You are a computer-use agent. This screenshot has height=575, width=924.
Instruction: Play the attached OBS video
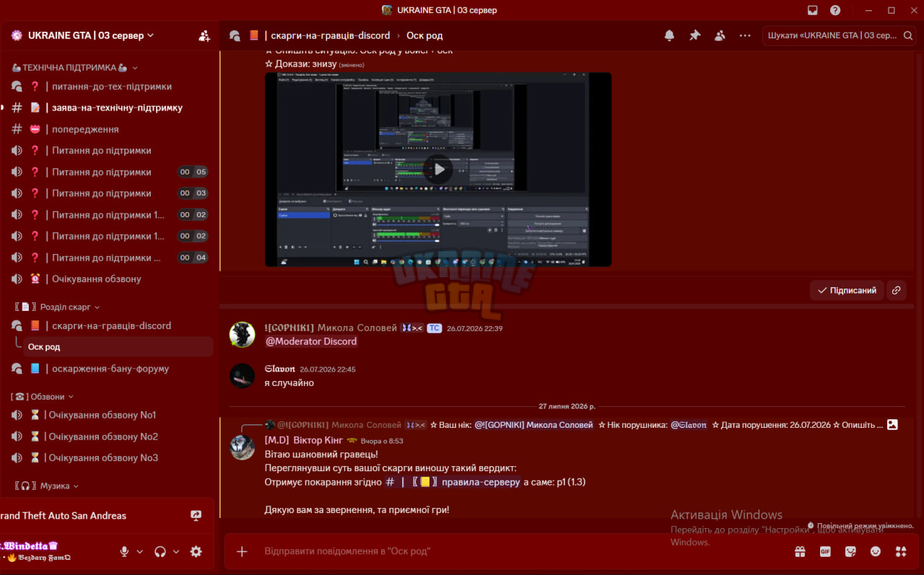pos(438,170)
